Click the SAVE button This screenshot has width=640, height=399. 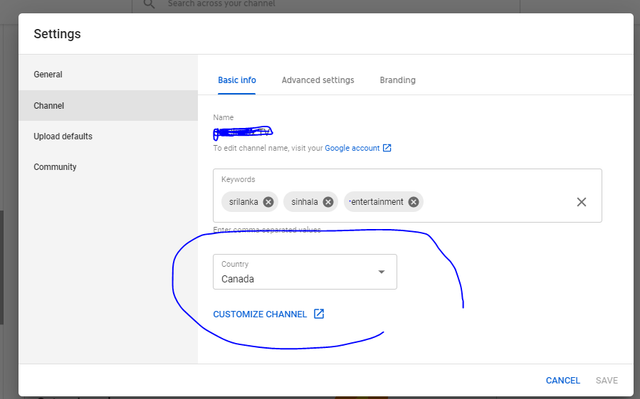(x=607, y=380)
